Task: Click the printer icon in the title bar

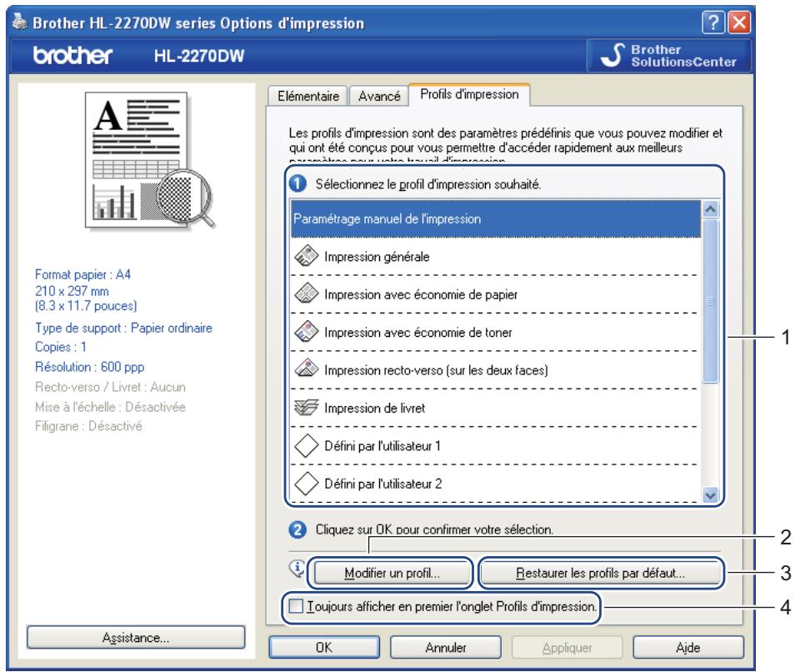Action: [19, 22]
